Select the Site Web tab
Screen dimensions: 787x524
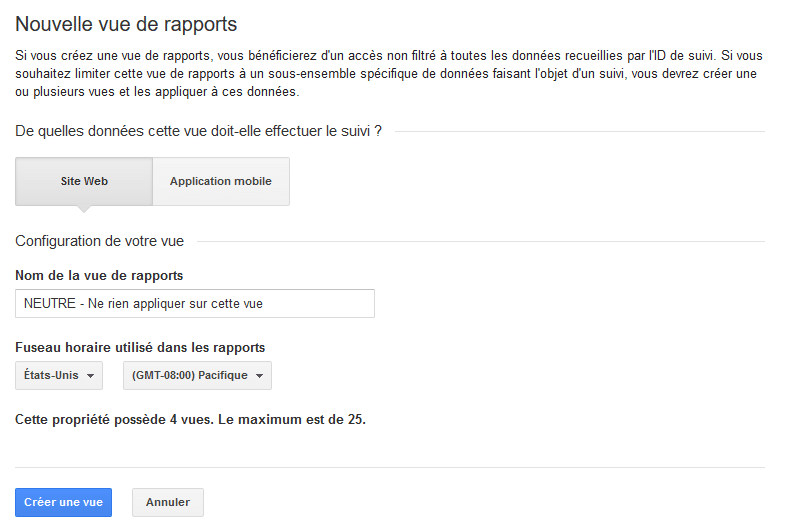84,181
